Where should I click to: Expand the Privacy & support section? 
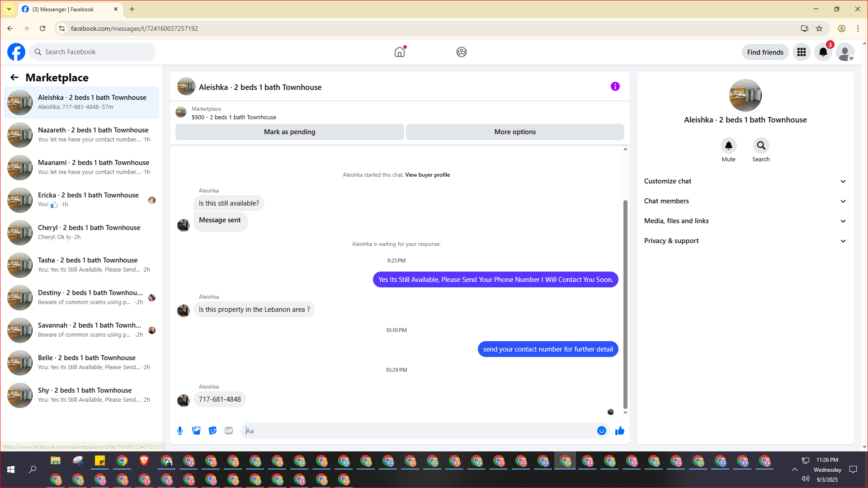pos(745,241)
